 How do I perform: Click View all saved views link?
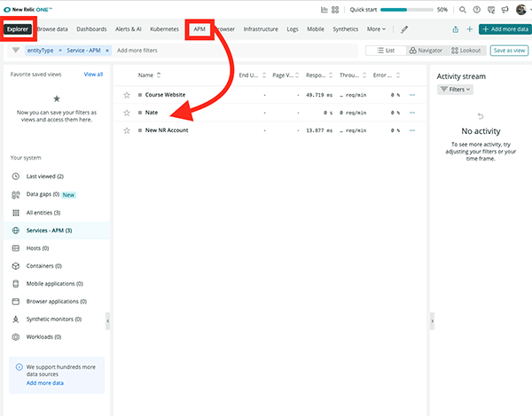pos(93,75)
